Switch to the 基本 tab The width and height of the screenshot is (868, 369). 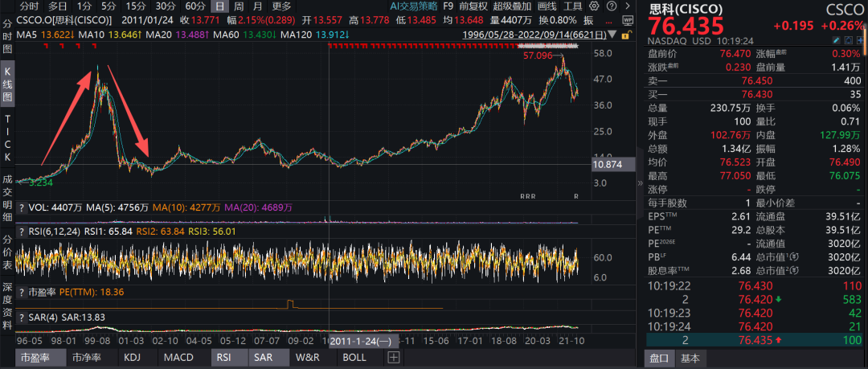coord(689,358)
